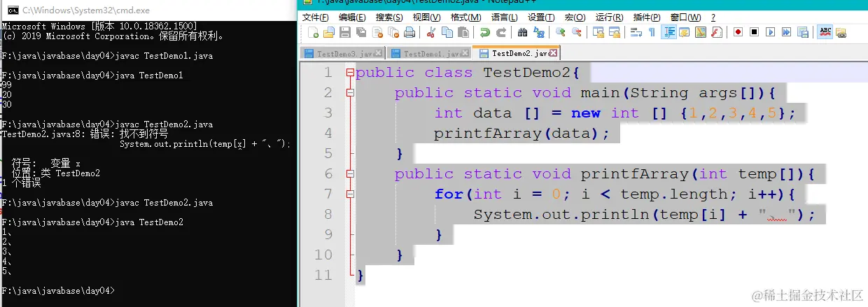The image size is (868, 307).
Task: Click cmd line 'javac TestDemo1.java'
Action: coord(164,55)
